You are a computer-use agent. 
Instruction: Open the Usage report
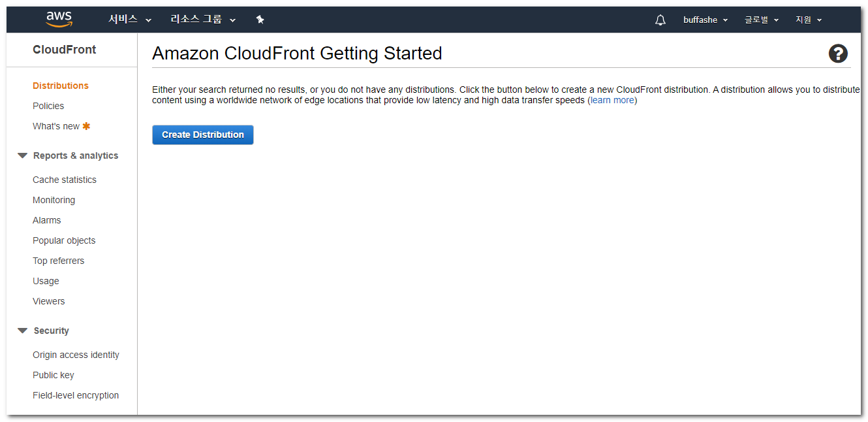tap(46, 281)
